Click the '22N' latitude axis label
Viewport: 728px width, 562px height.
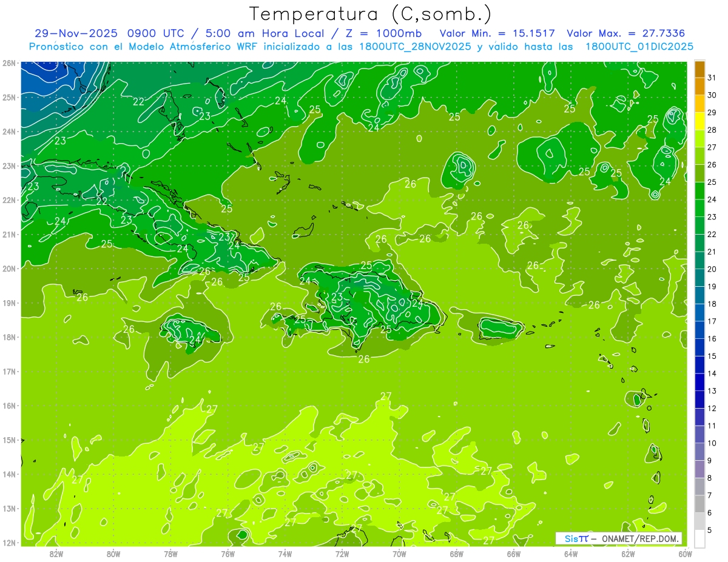pos(9,200)
